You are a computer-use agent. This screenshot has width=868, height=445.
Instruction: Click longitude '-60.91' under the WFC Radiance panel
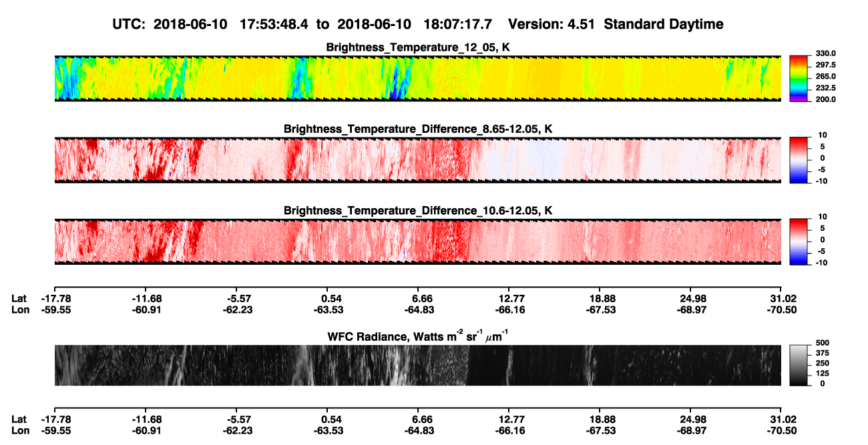tap(148, 430)
